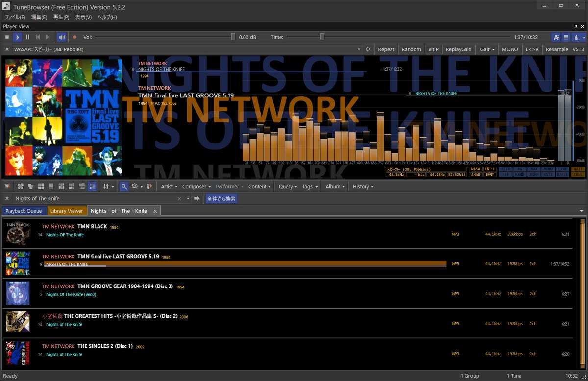Skip to next track button
This screenshot has height=381, width=588.
tap(48, 37)
